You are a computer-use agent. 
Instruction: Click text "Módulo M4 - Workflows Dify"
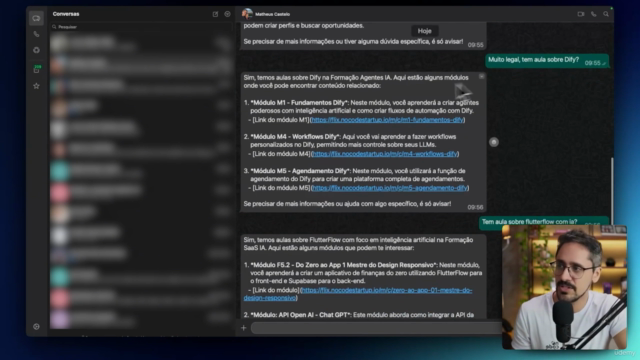[296, 137]
